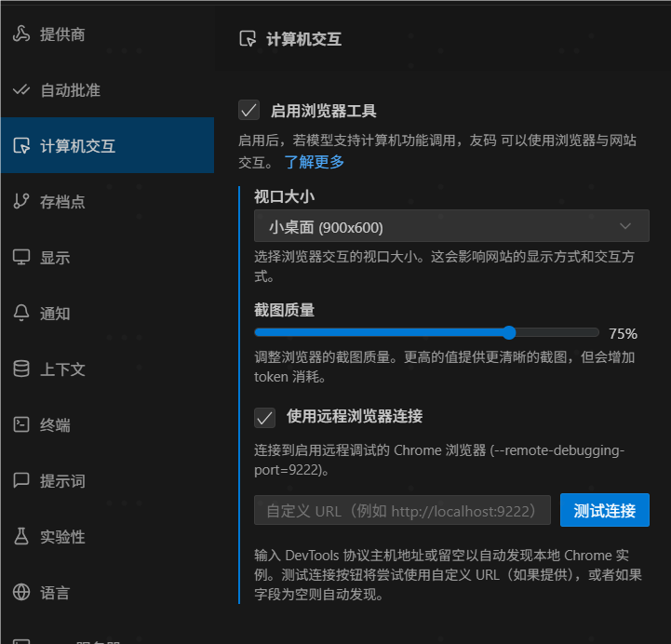The width and height of the screenshot is (671, 644).
Task: Disable the 启用浏览器工具 checkbox
Action: pos(248,111)
